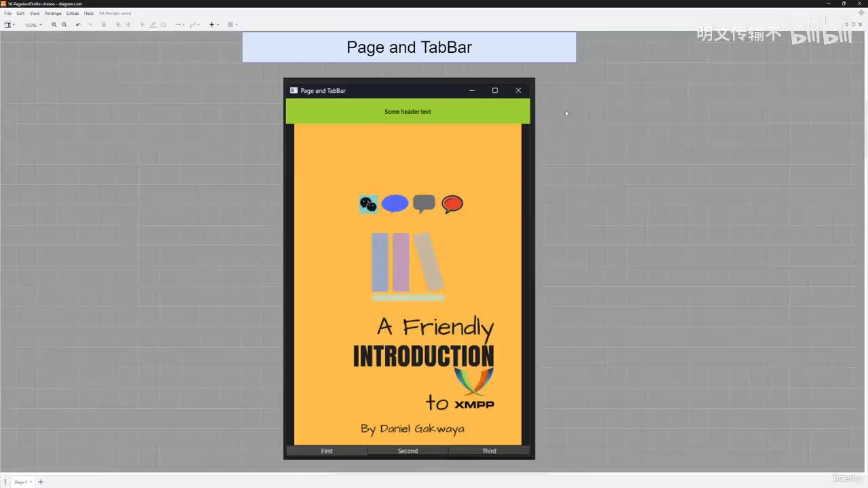The height and width of the screenshot is (488, 868).
Task: Select the 'Page and TabBar' title box
Action: [409, 47]
